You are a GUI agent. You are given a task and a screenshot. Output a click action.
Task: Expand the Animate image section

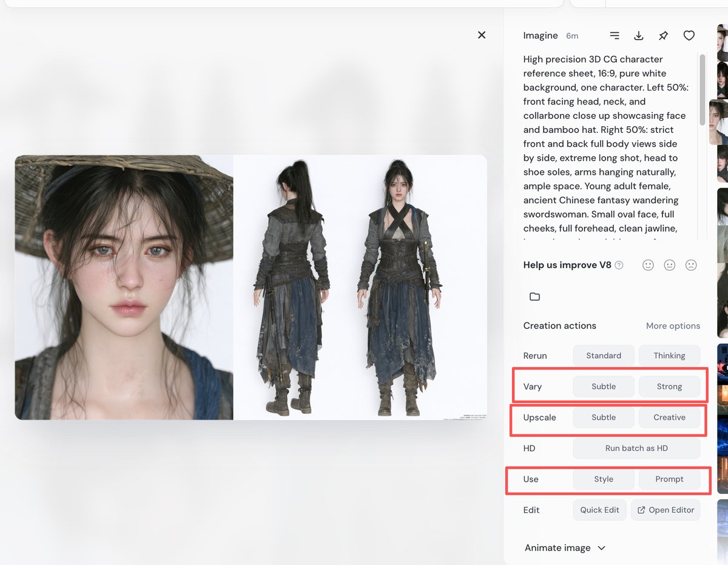tap(565, 548)
